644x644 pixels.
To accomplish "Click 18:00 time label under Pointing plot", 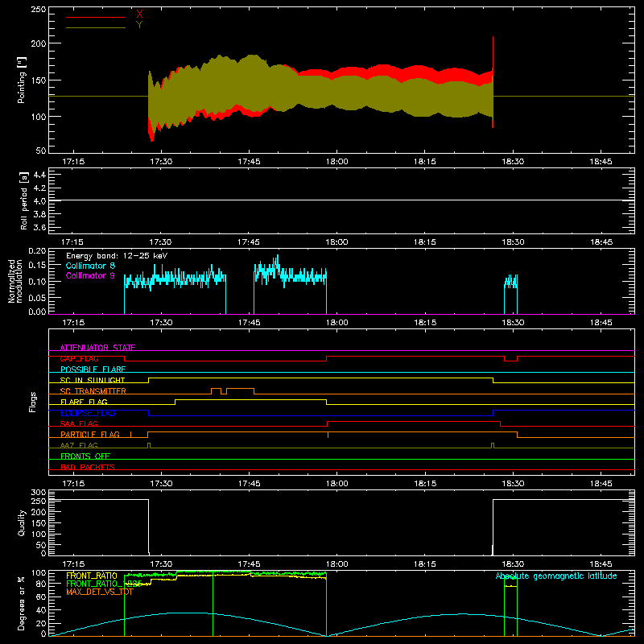I will coord(336,162).
